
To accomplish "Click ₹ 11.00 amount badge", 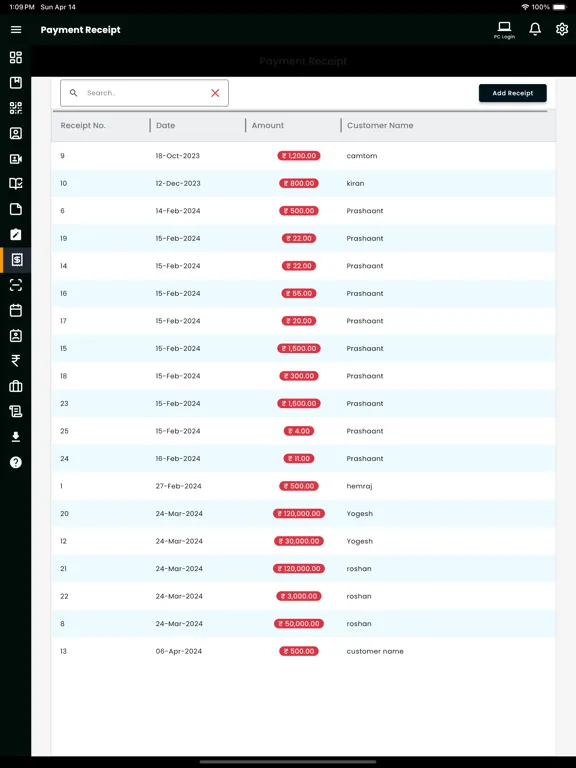I will [299, 458].
